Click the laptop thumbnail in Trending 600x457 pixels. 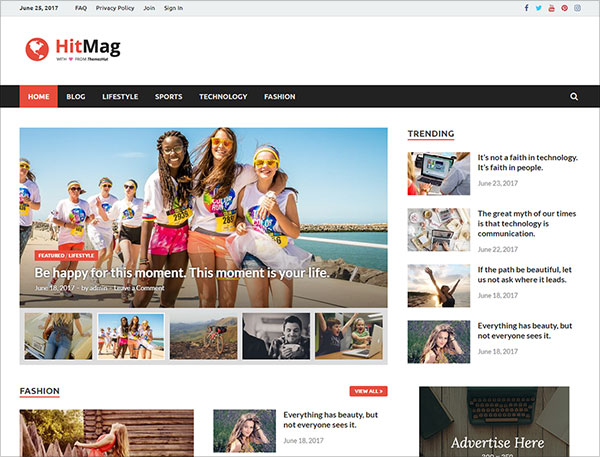pyautogui.click(x=439, y=173)
